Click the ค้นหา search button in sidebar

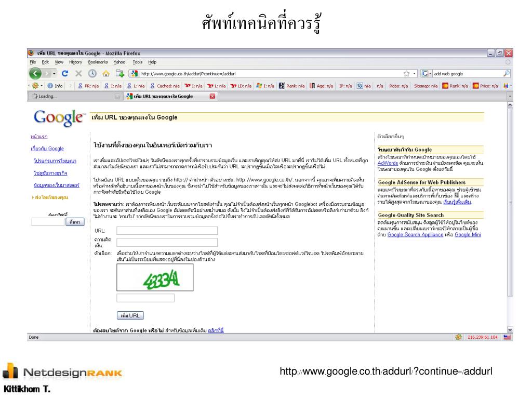(75, 222)
